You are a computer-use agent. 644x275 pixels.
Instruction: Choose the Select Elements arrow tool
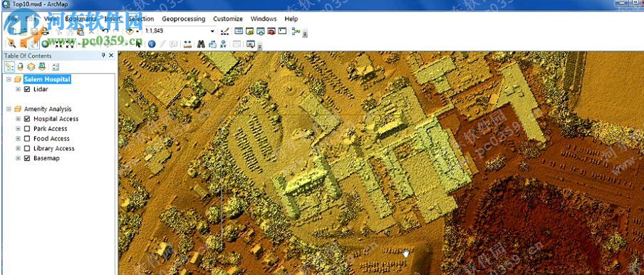[138, 44]
